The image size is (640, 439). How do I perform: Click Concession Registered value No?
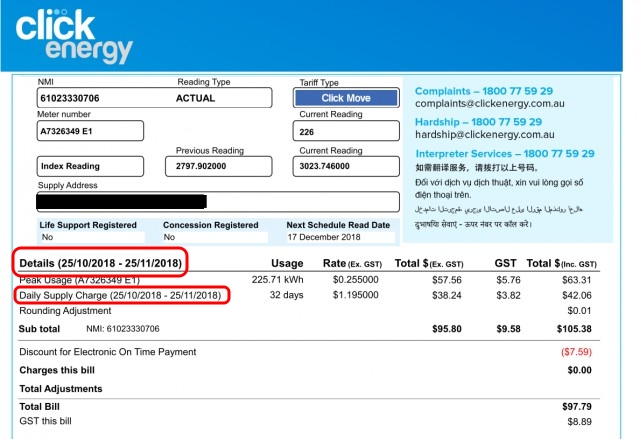click(215, 237)
